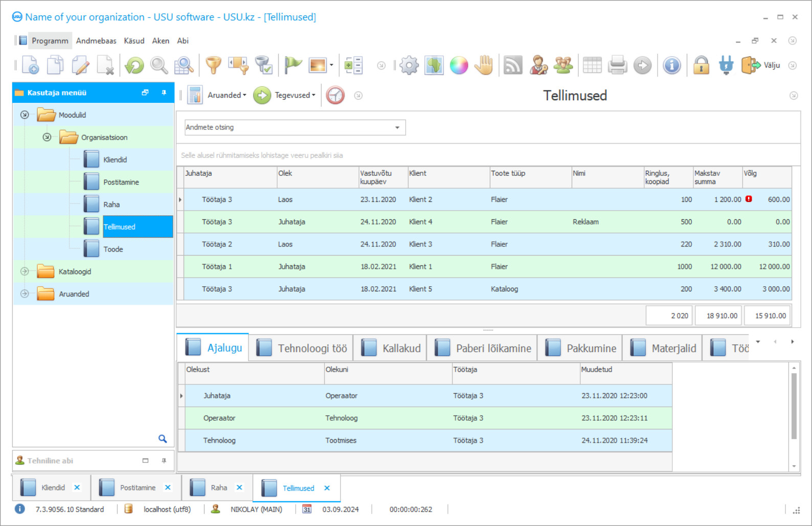The image size is (812, 526).
Task: Open the tab list dropdown arrow
Action: pos(758,341)
